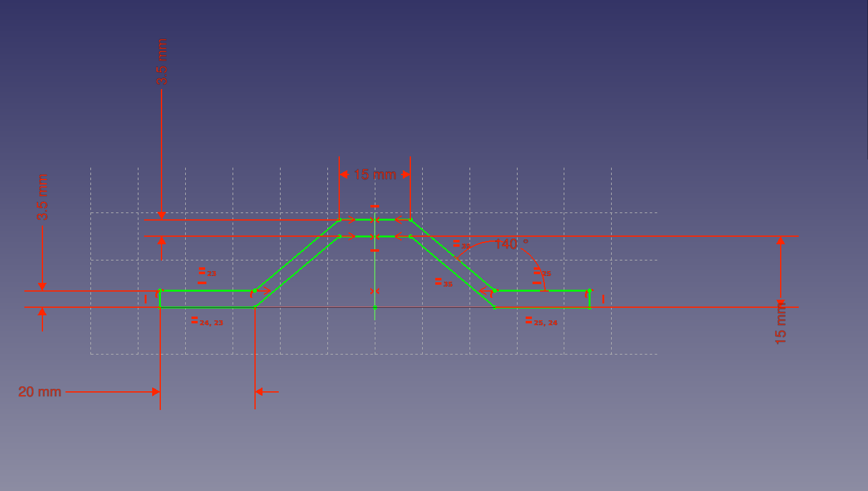
Task: Select bottom-left corner vertex of left flange
Action: coord(160,308)
